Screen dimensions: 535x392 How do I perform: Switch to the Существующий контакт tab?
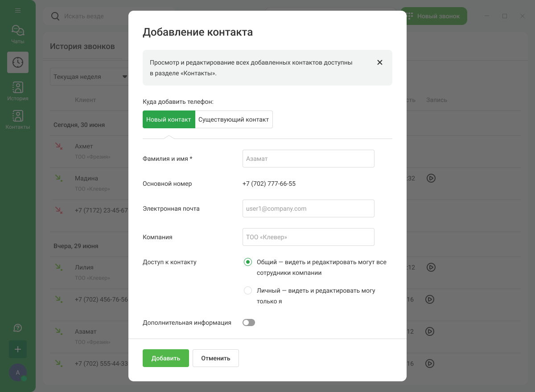pyautogui.click(x=234, y=119)
